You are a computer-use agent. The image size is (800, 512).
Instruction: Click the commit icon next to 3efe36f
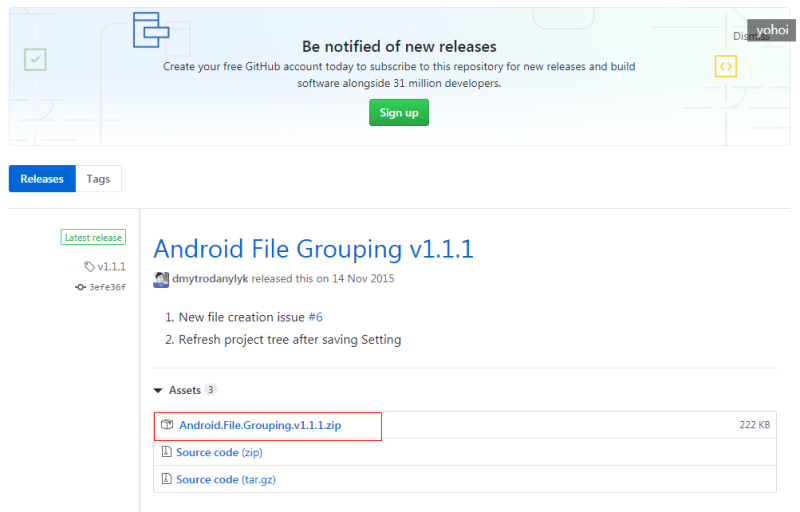point(80,287)
